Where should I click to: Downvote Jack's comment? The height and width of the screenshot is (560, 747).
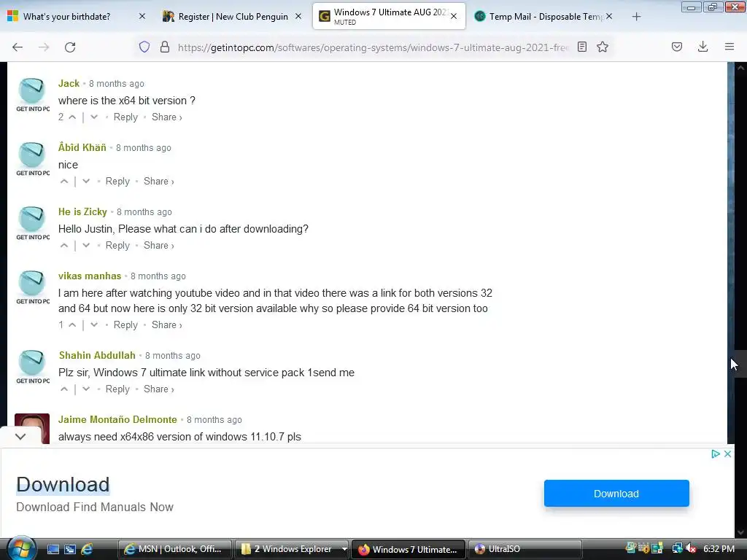pos(94,117)
